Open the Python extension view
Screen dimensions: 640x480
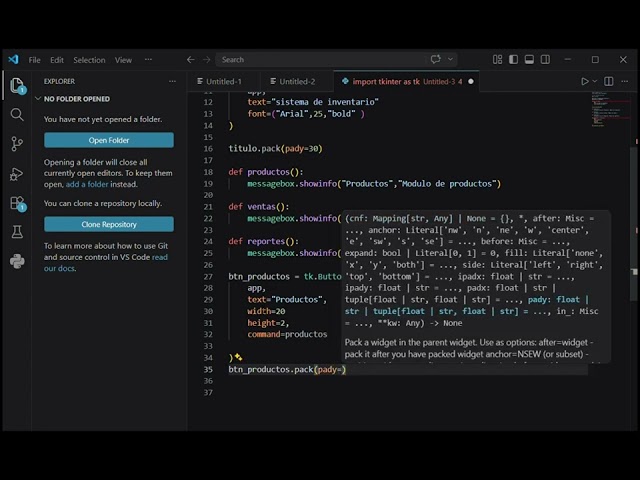(17, 261)
